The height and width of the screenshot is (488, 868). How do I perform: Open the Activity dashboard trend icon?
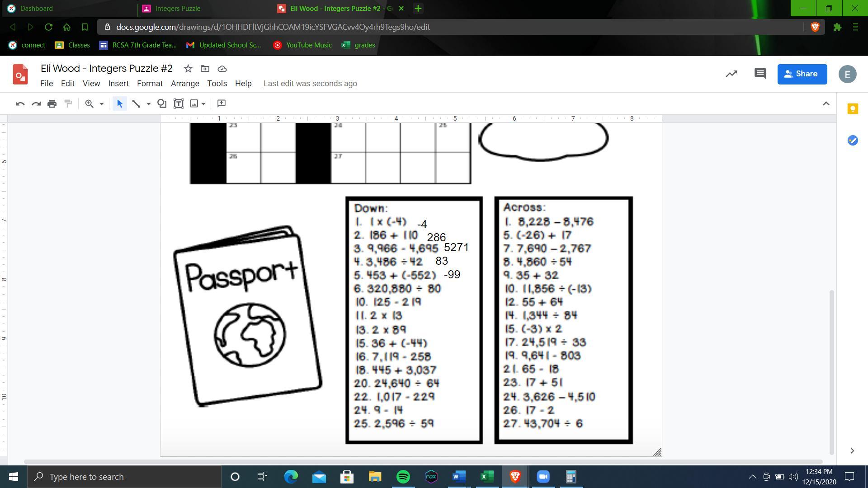point(731,74)
